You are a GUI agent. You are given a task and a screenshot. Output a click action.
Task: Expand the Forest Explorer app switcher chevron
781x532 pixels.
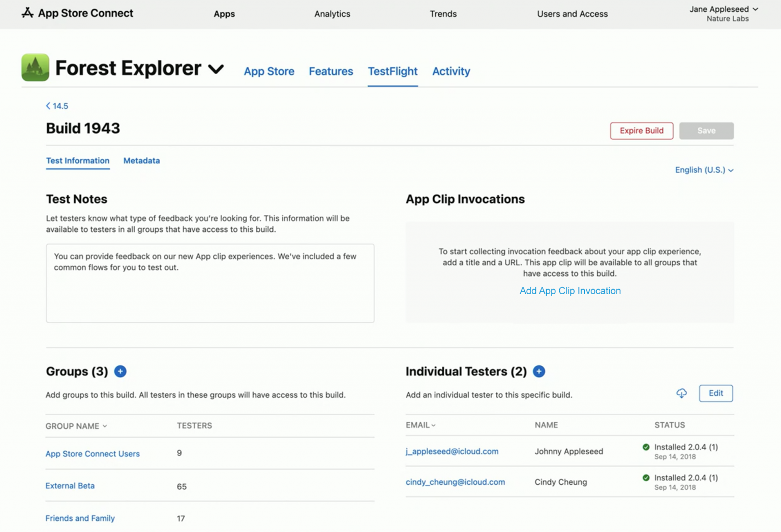[x=216, y=69]
